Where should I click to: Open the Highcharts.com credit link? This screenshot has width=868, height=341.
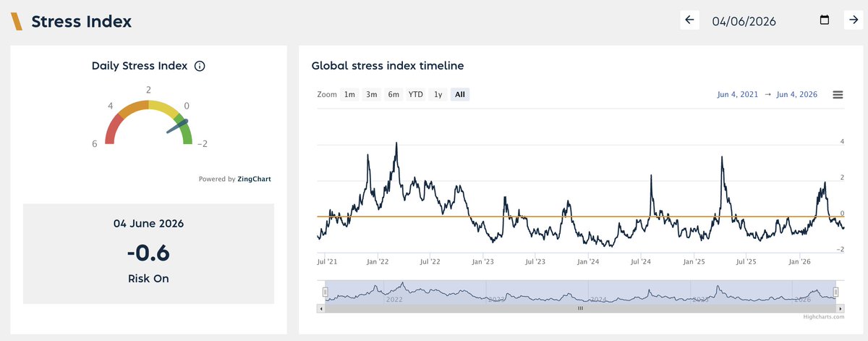(823, 316)
